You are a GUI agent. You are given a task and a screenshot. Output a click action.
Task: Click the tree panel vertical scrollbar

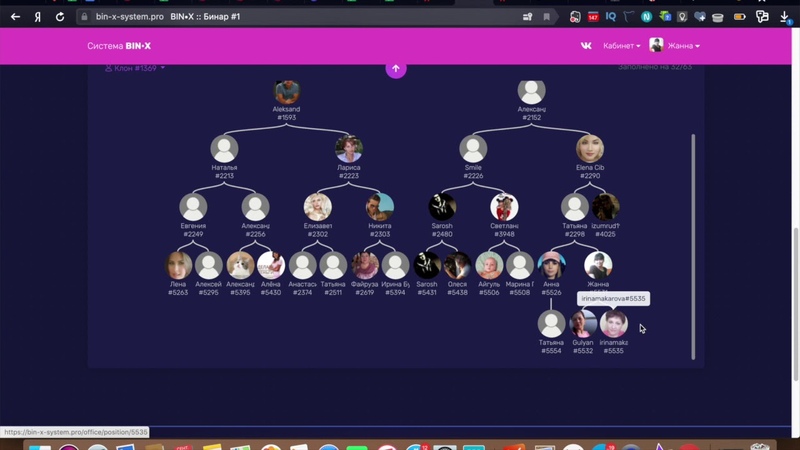pos(693,247)
